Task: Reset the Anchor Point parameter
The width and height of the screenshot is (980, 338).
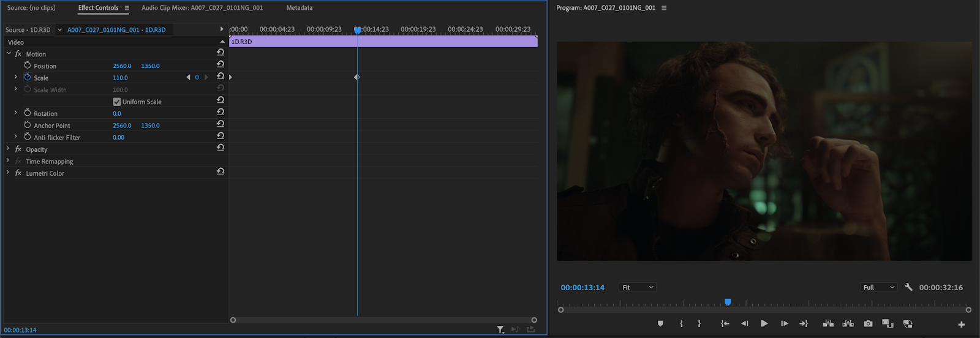Action: [221, 124]
